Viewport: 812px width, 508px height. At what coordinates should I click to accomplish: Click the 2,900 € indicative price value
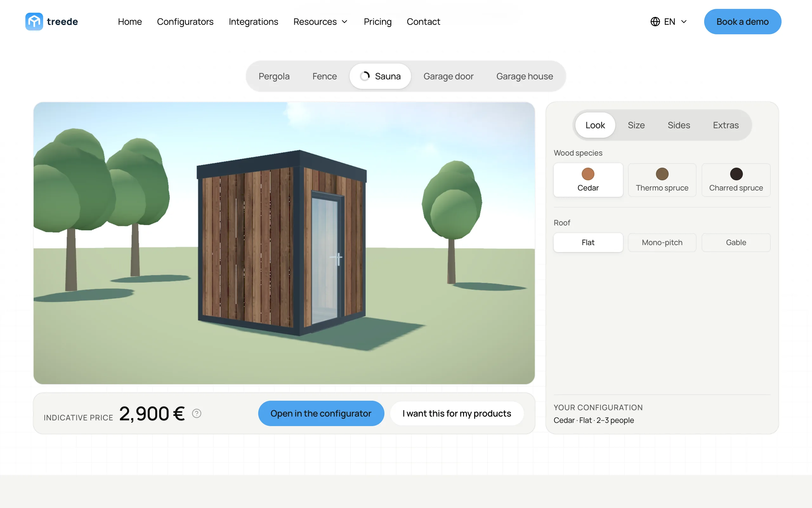pos(152,413)
